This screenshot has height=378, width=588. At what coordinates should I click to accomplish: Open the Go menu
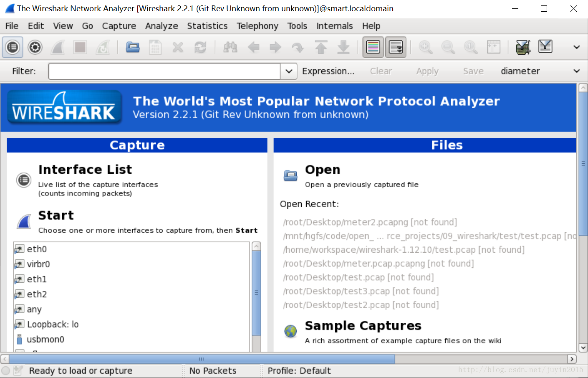88,26
